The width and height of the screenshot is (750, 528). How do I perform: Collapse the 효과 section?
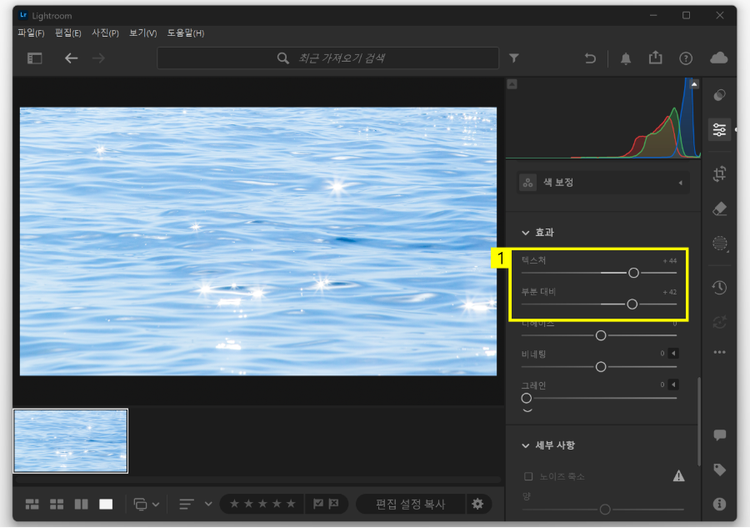525,232
